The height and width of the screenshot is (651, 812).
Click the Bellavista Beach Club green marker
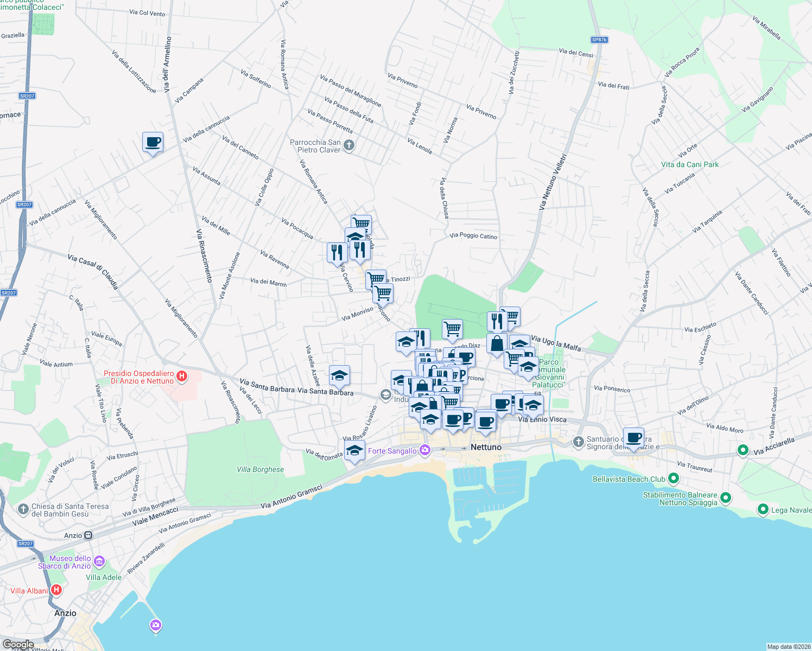pos(674,479)
